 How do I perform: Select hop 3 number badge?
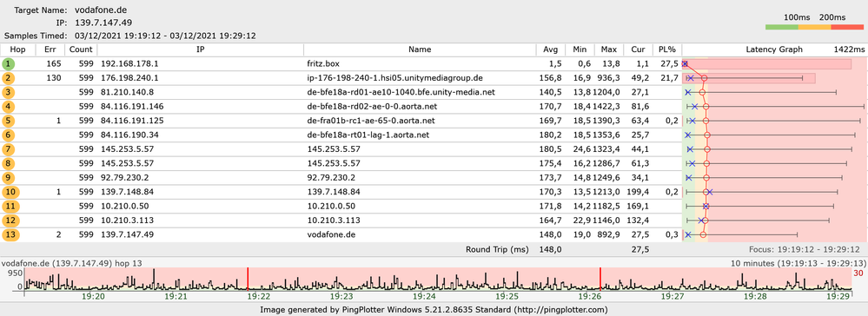coord(8,92)
